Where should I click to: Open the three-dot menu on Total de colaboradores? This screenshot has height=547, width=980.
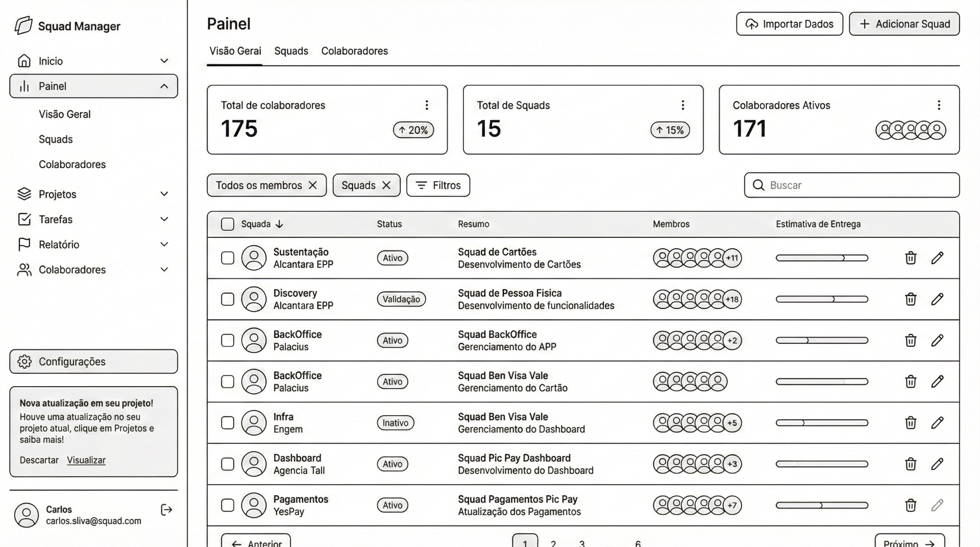tap(427, 105)
